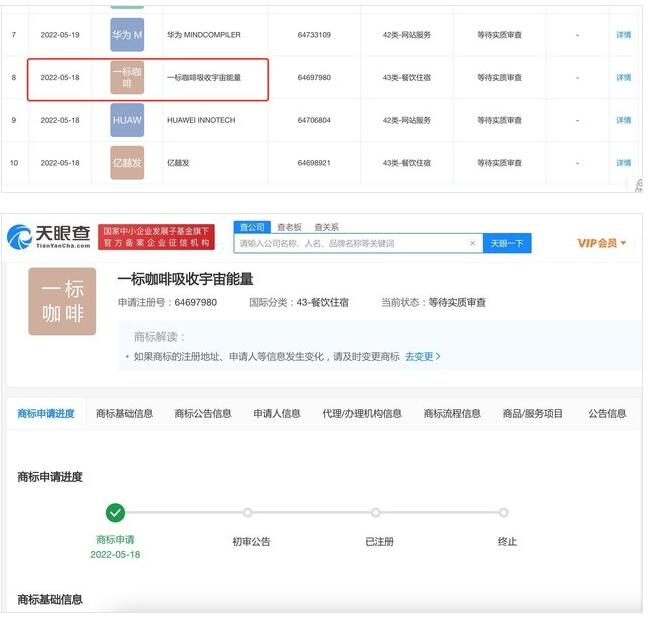Click 43类-餐饮住宿 in the 亿越发 row
Image resolution: width=648 pixels, height=620 pixels.
coord(407,162)
